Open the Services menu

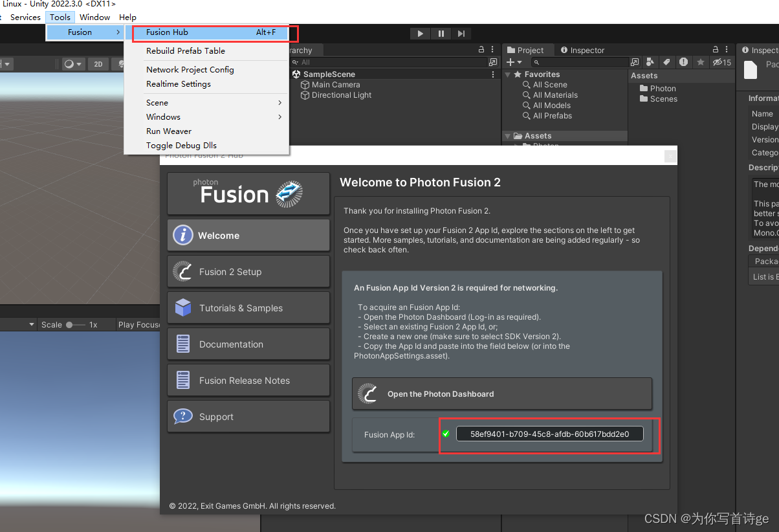click(25, 17)
